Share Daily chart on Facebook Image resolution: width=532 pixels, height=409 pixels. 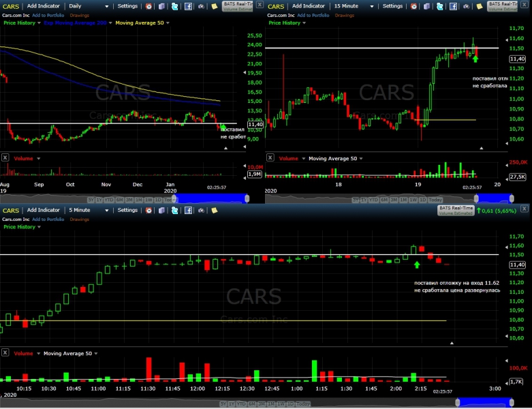[188, 6]
